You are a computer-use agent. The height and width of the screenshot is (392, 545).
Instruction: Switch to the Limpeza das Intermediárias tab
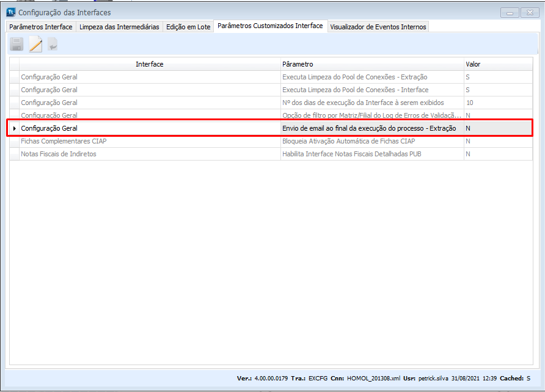119,27
